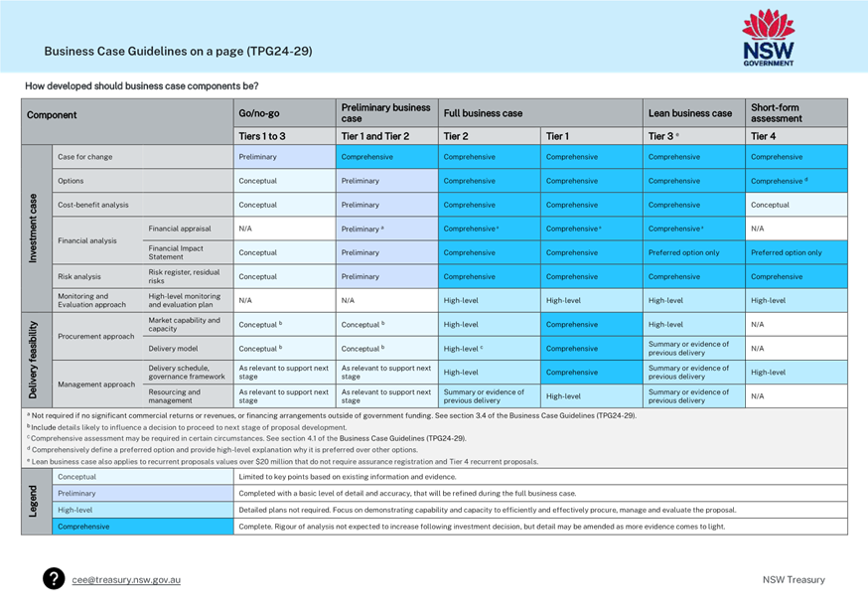The height and width of the screenshot is (614, 868).
Task: Click footnote d about defining a preferred option
Action: point(222,449)
